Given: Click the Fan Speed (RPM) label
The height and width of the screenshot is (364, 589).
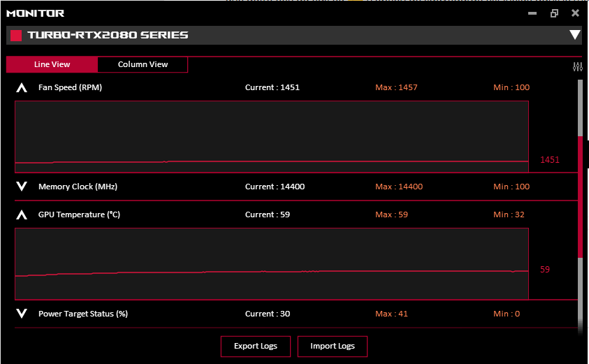Looking at the screenshot, I should [x=71, y=88].
